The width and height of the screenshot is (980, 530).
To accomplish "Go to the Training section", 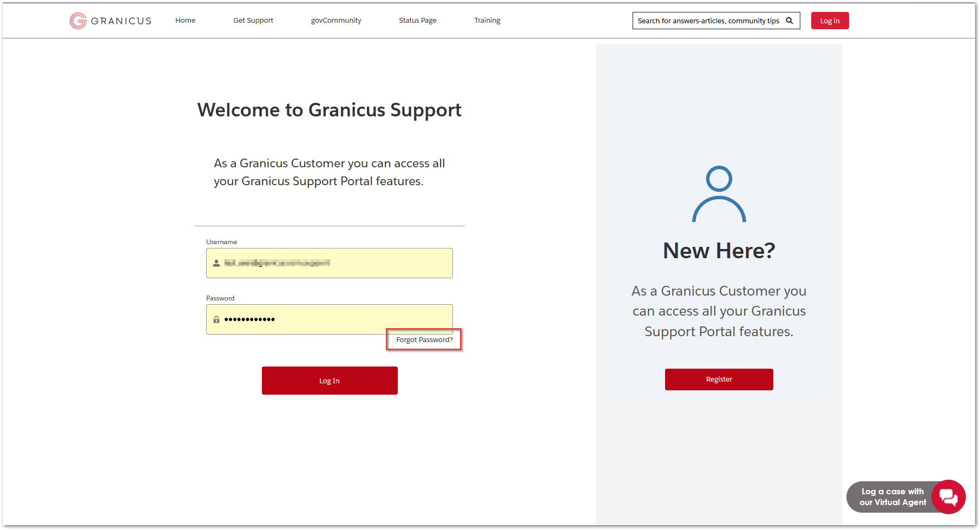I will [x=486, y=20].
